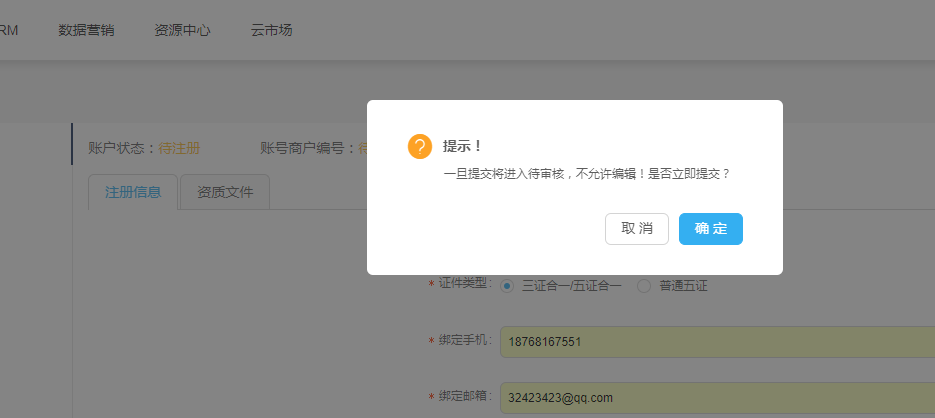Open 云市场 from the navigation bar
The height and width of the screenshot is (418, 935).
point(272,30)
